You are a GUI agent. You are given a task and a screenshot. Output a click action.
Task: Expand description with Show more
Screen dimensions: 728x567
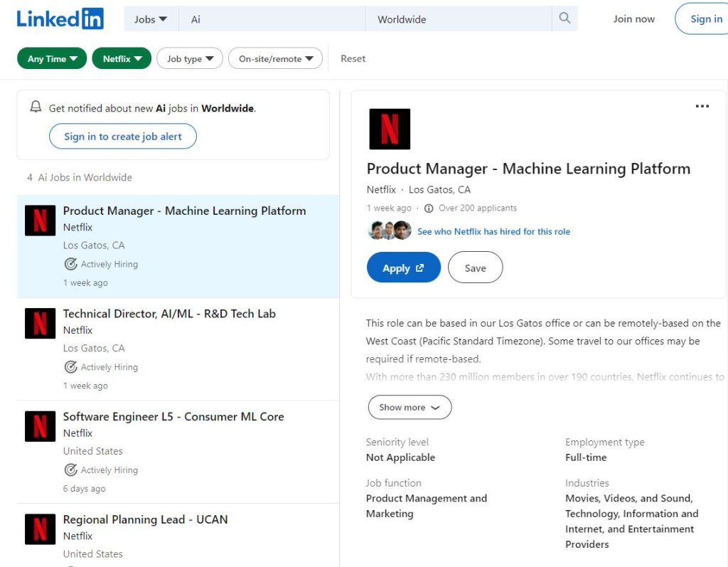tap(409, 407)
